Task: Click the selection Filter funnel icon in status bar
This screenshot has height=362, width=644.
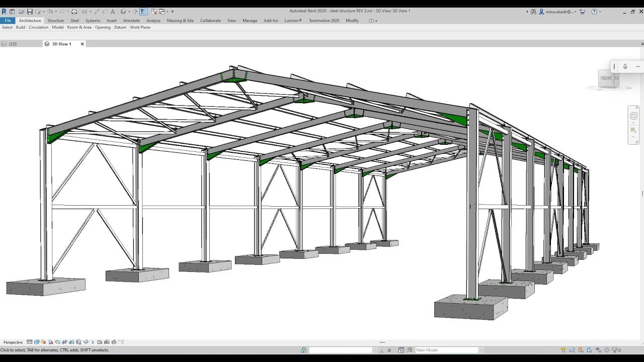Action: (x=615, y=350)
